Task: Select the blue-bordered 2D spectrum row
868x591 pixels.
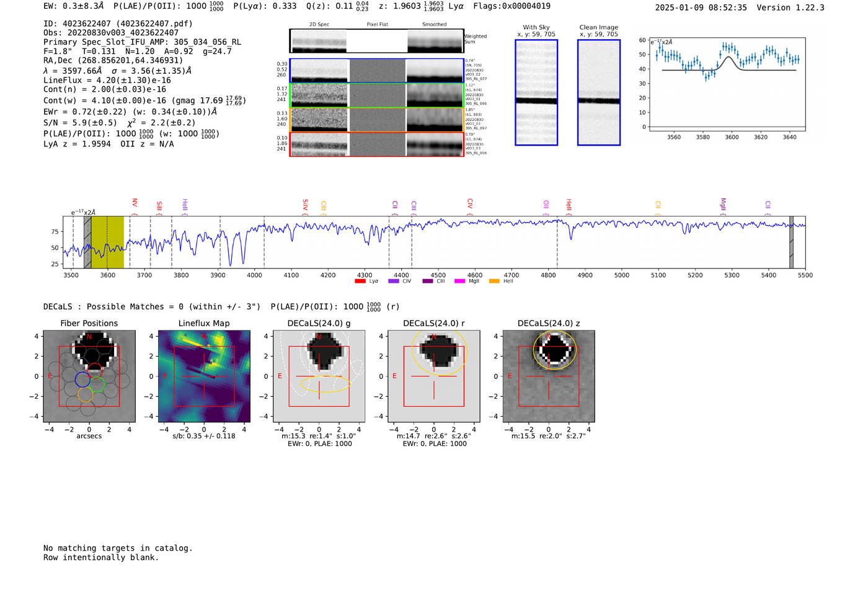Action: tap(377, 71)
